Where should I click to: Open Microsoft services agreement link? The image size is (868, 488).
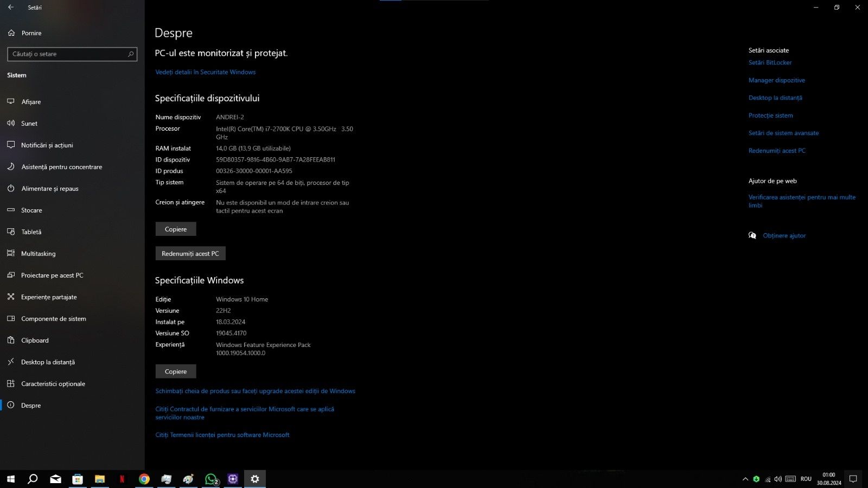(x=245, y=413)
